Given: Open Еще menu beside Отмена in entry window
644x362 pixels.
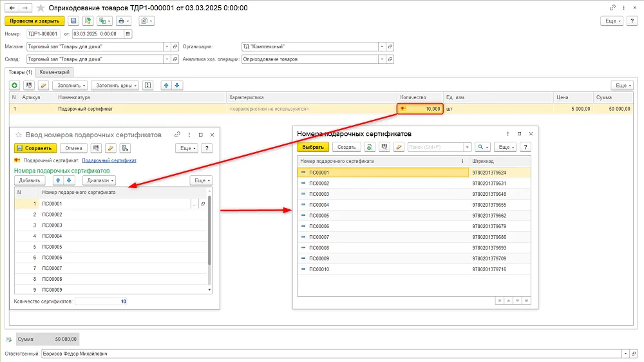Looking at the screenshot, I should point(187,148).
